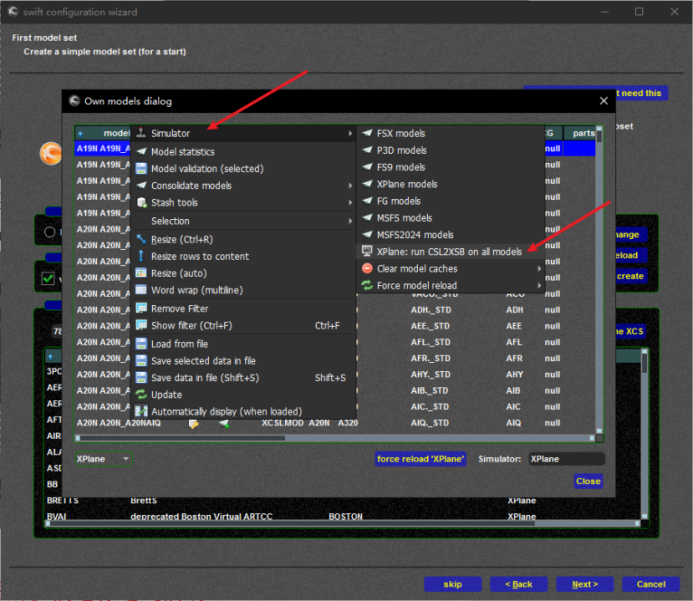Viewport: 693px width, 601px height.
Task: Select Word wrap (multiline) menu entry
Action: click(196, 291)
